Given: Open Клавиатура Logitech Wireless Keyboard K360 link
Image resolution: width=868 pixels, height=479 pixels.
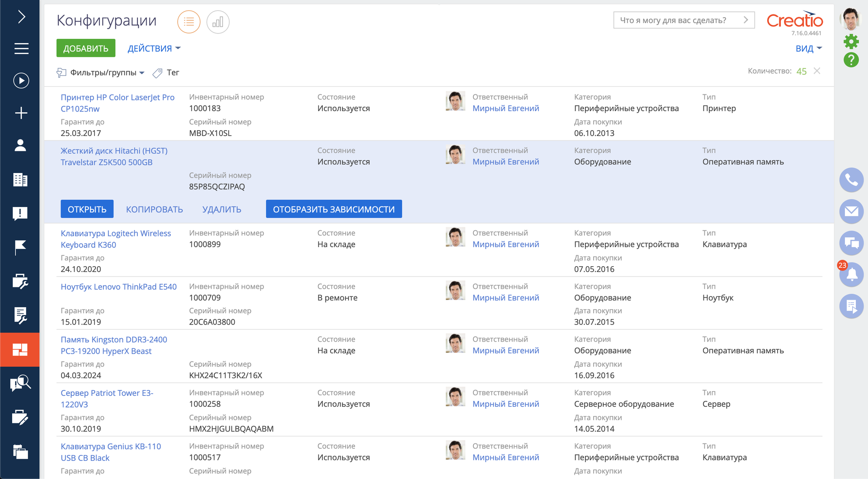Looking at the screenshot, I should [116, 239].
